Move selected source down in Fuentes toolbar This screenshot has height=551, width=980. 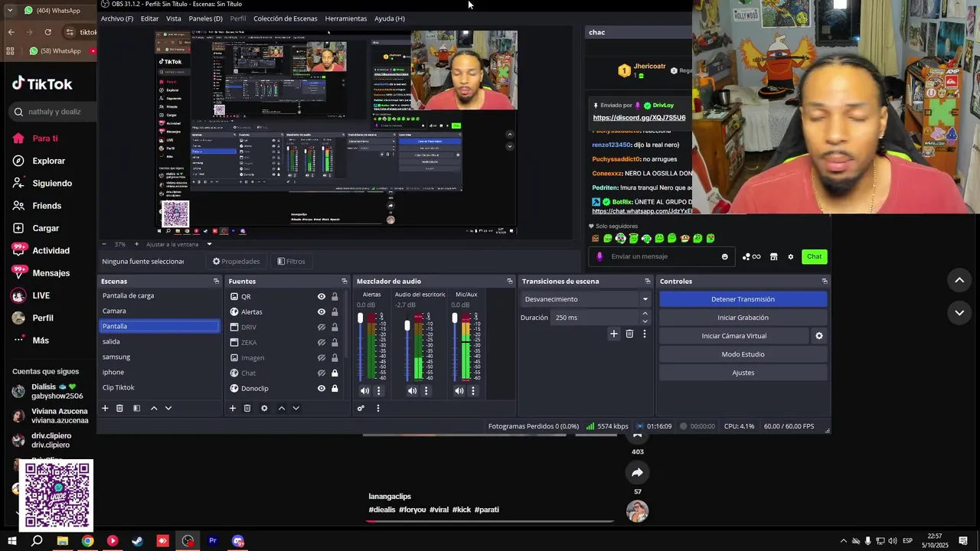pyautogui.click(x=296, y=408)
